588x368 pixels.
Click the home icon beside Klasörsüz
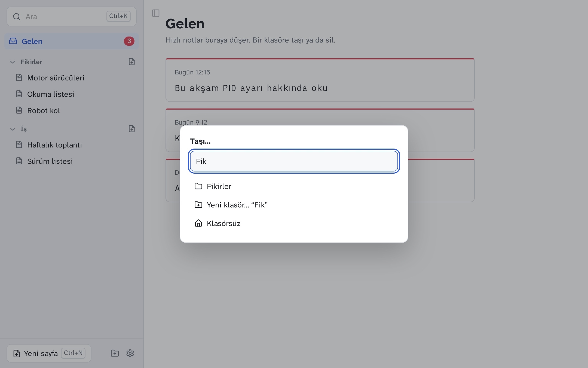[x=198, y=223]
